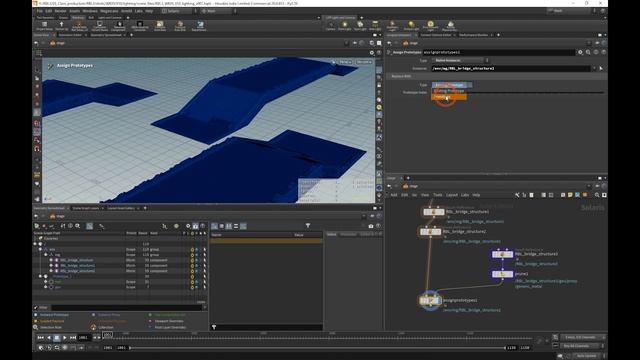Jump to first frame button in playbar

tap(40, 338)
